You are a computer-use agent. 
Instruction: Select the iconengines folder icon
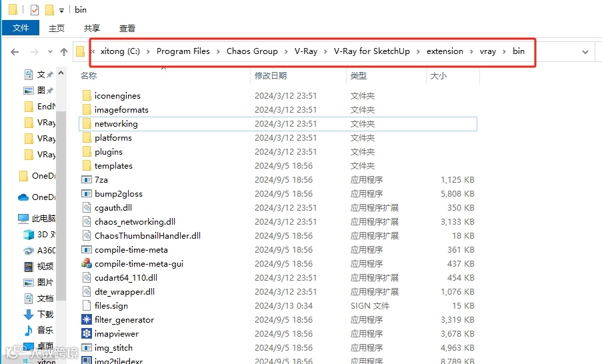click(87, 95)
